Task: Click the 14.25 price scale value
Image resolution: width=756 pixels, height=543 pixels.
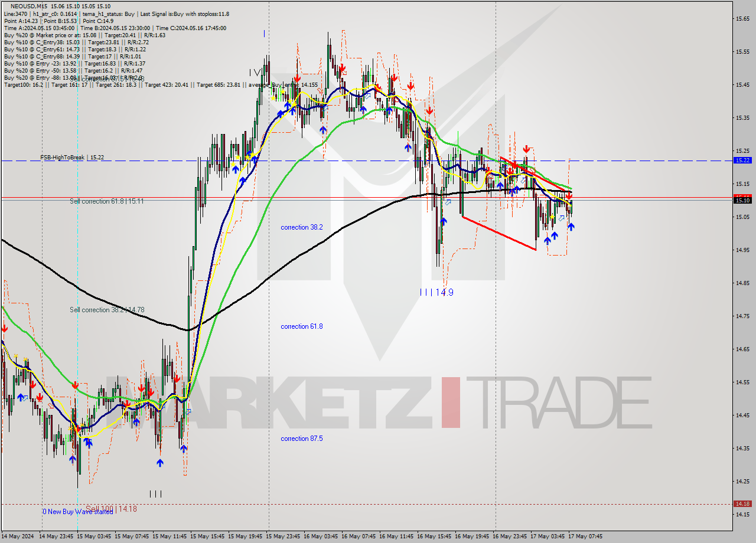Action: coord(742,481)
